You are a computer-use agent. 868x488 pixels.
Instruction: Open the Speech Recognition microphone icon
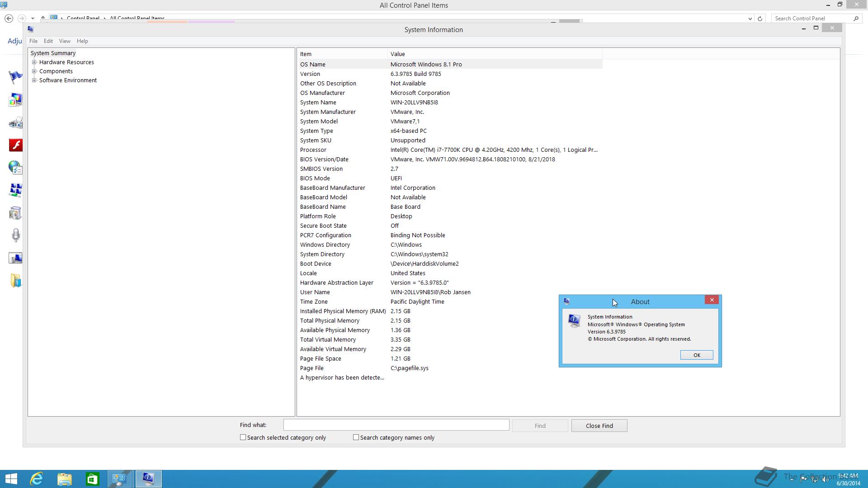click(16, 235)
